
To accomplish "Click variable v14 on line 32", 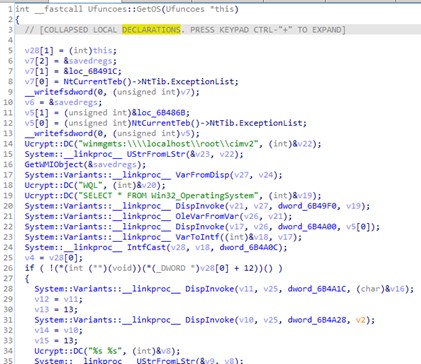I will pyautogui.click(x=42, y=330).
